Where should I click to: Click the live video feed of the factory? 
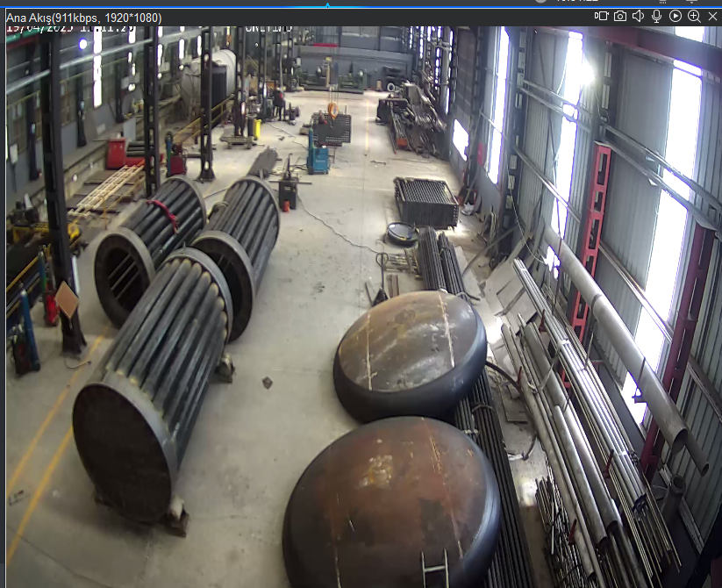(364, 306)
